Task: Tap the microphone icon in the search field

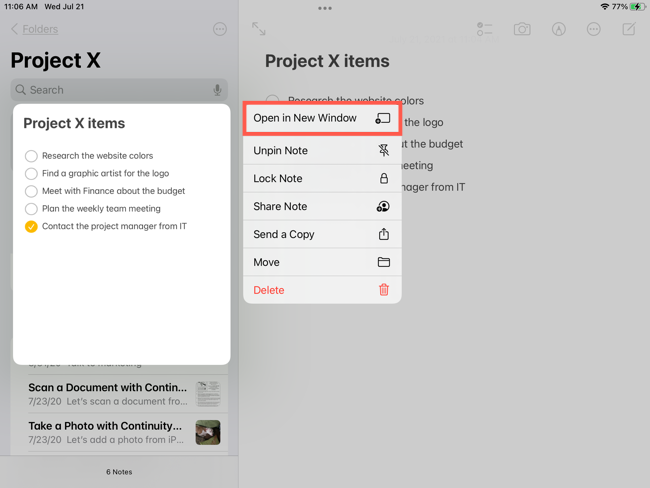Action: coord(217,90)
